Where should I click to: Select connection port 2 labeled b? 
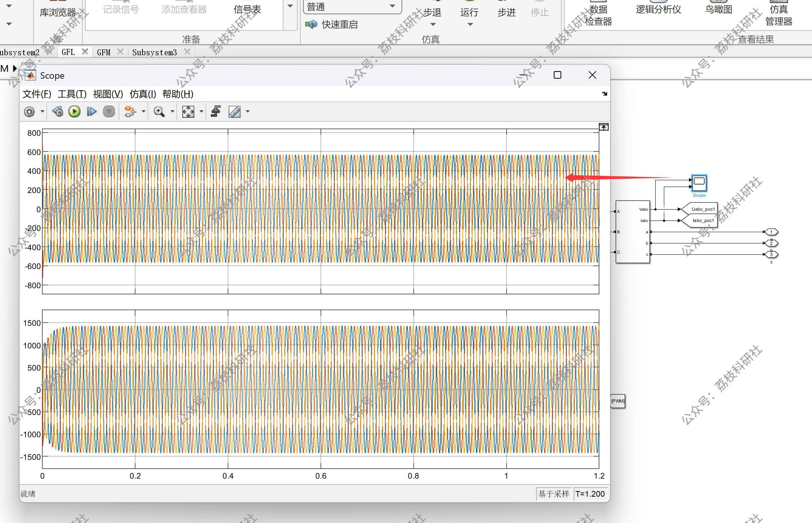pos(771,243)
